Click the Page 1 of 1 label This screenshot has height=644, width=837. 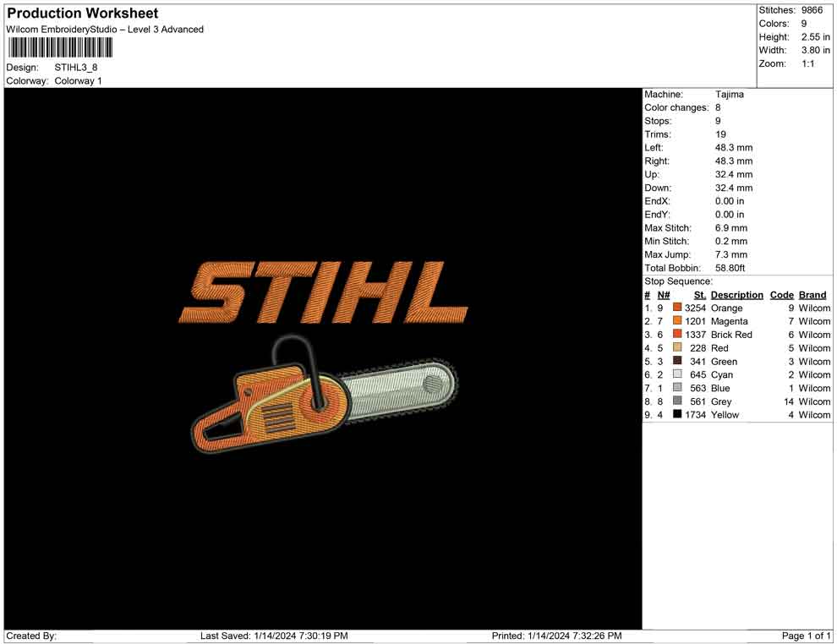(804, 636)
